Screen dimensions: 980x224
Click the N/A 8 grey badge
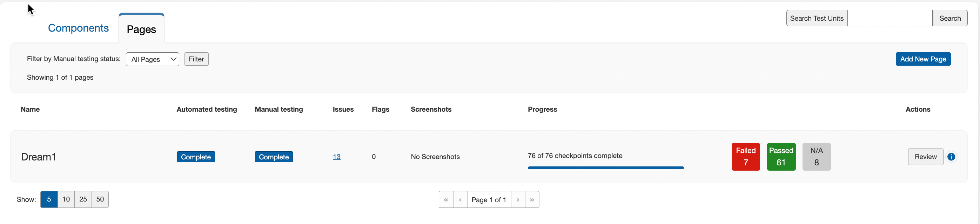(816, 157)
